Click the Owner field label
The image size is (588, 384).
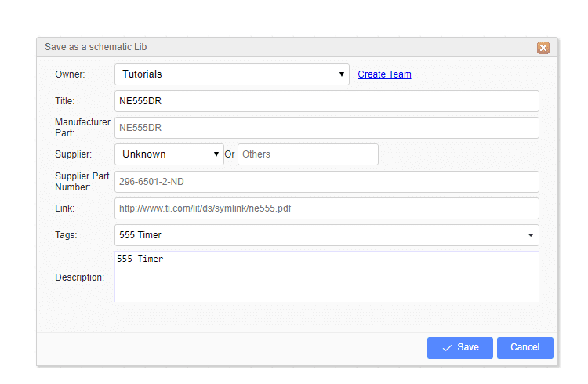[70, 74]
